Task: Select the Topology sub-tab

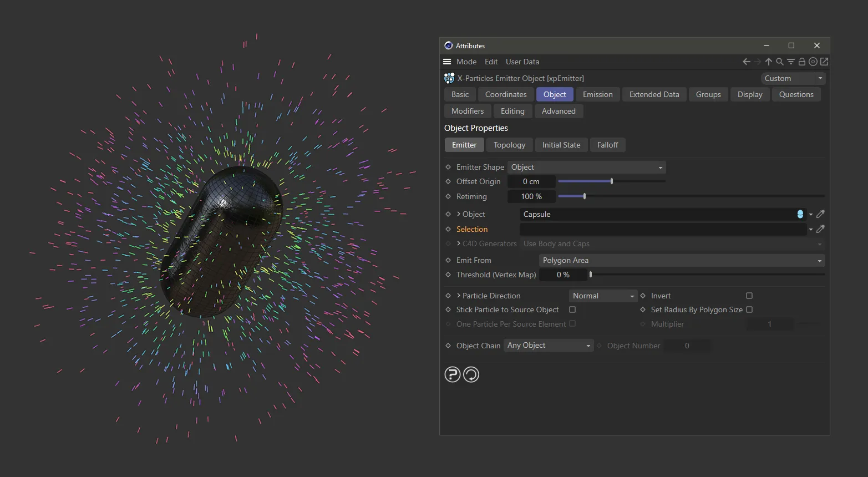Action: click(x=509, y=145)
